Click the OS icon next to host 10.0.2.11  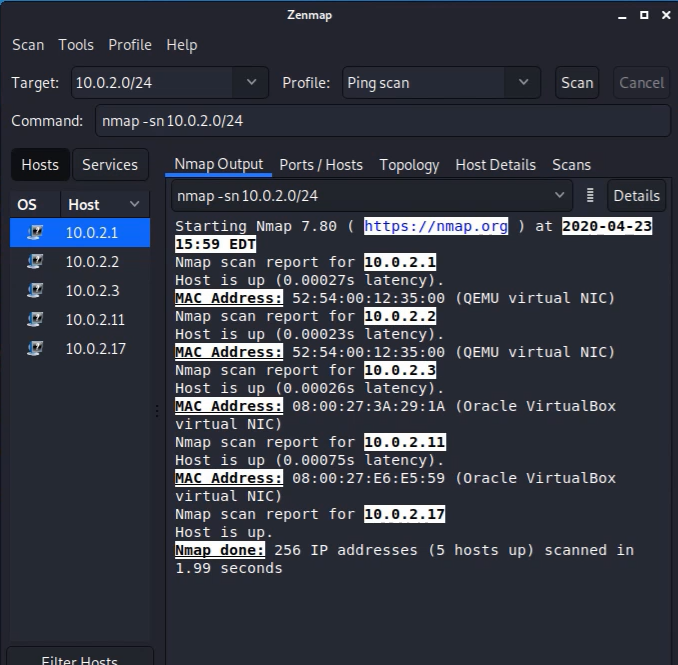[x=35, y=320]
